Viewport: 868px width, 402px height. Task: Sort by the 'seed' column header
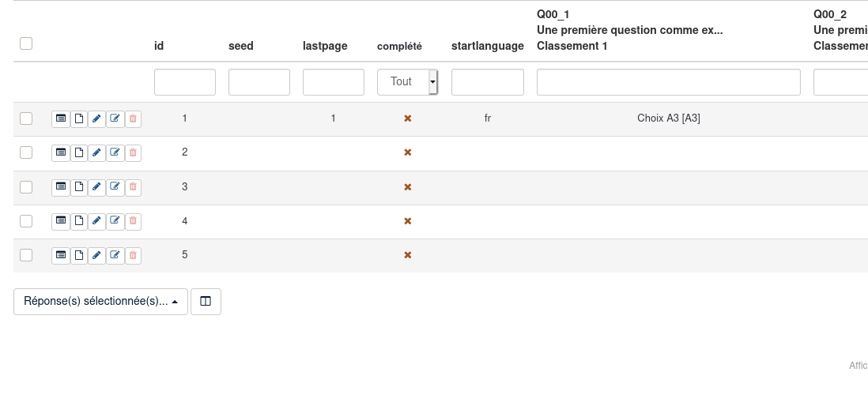(241, 46)
